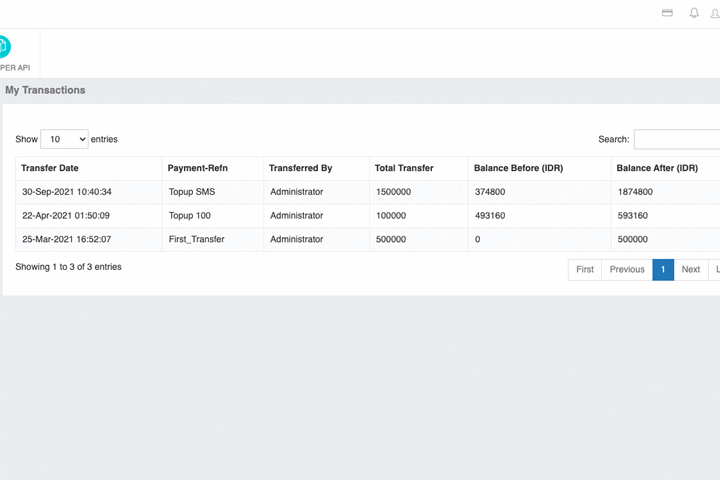
Task: Go to First page of results
Action: [x=585, y=270]
